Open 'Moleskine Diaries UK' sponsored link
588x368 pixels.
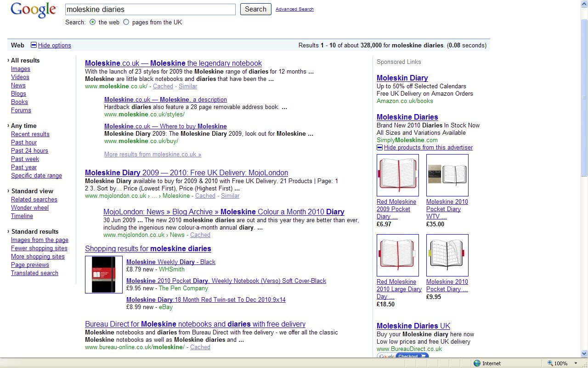coord(413,326)
